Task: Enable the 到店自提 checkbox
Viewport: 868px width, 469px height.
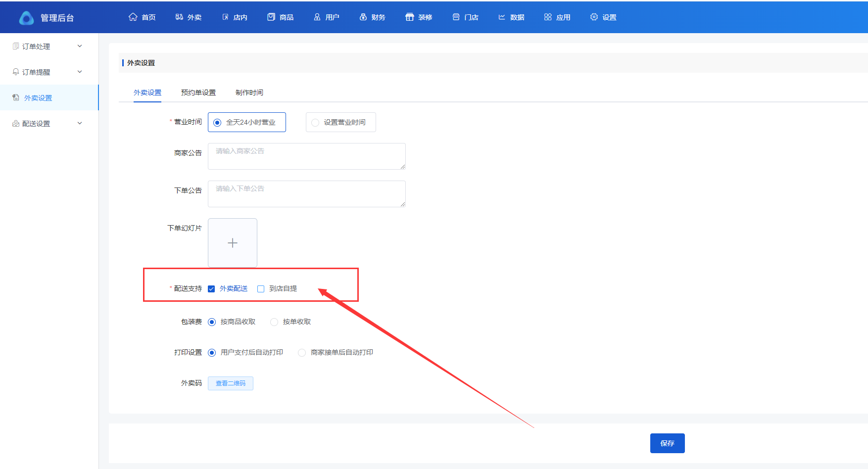Action: [x=261, y=289]
